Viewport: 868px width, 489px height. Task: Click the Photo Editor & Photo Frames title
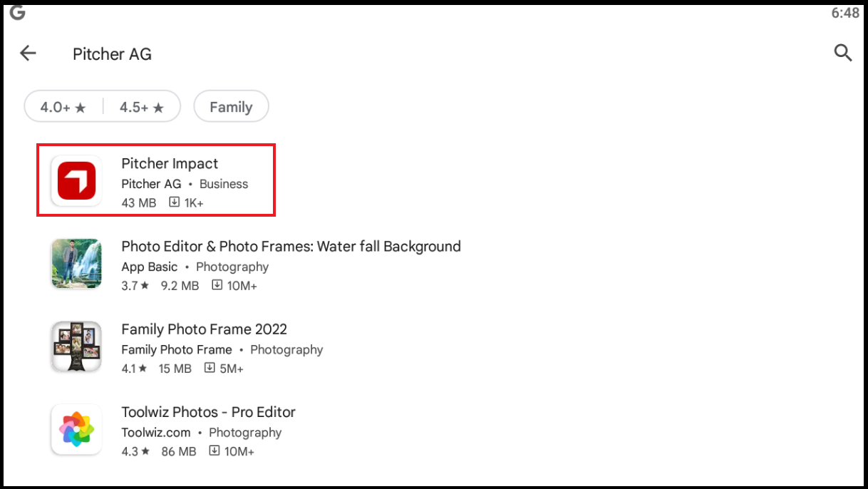coord(291,246)
